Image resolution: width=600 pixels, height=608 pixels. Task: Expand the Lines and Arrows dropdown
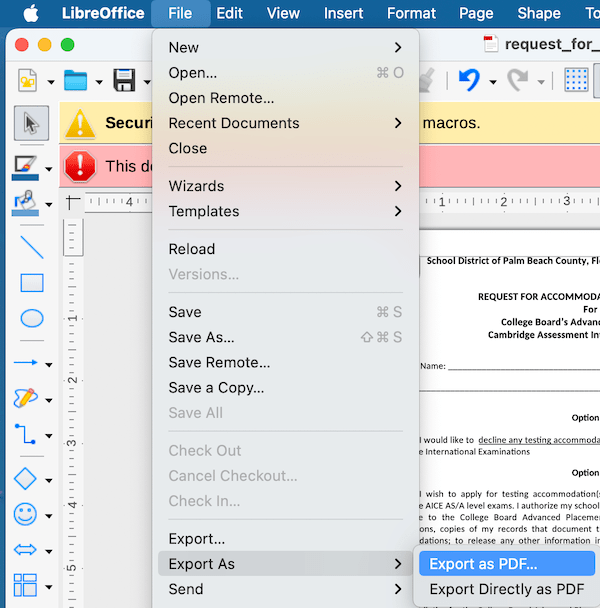[x=49, y=364]
